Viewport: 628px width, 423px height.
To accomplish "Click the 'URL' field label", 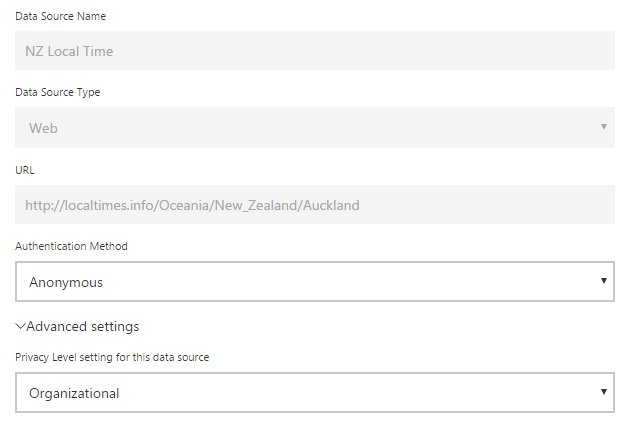I will [x=24, y=170].
